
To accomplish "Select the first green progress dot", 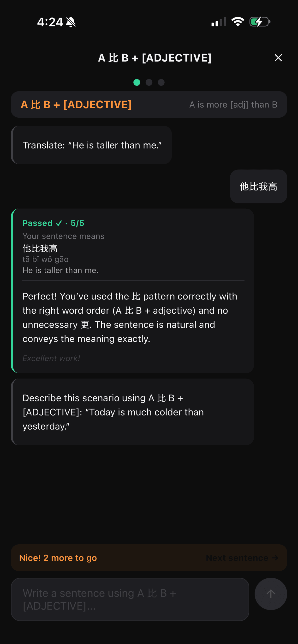I will click(x=137, y=82).
